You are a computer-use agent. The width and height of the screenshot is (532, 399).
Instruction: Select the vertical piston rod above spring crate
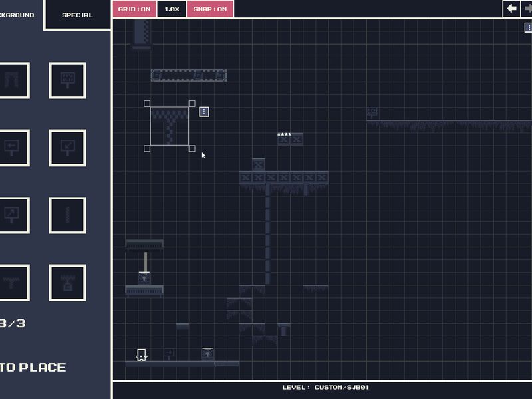pyautogui.click(x=146, y=261)
